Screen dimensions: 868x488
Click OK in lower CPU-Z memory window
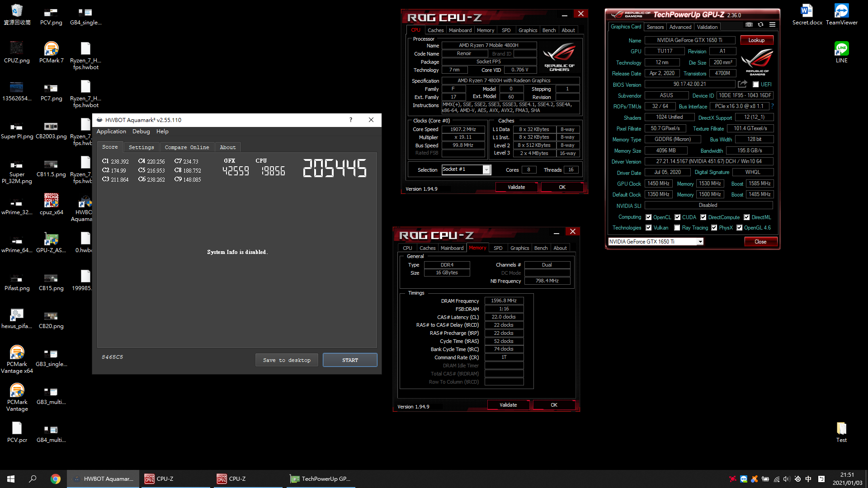(x=554, y=405)
